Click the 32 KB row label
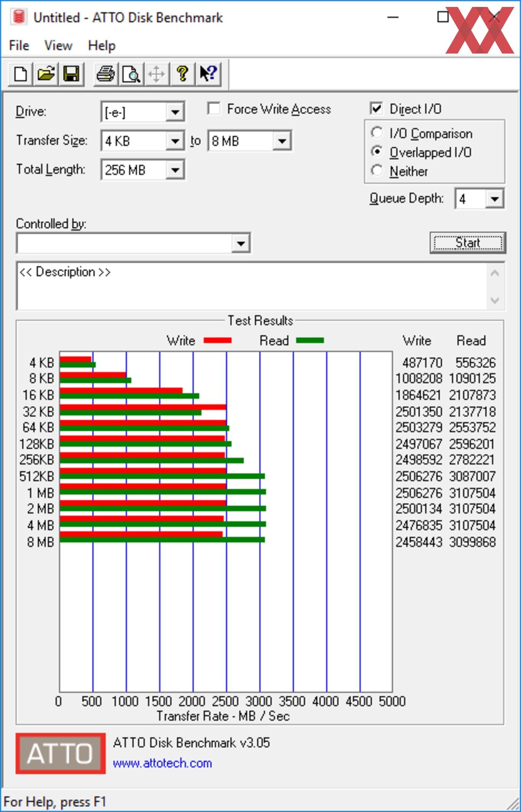Viewport: 521px width, 812px height. point(38,412)
